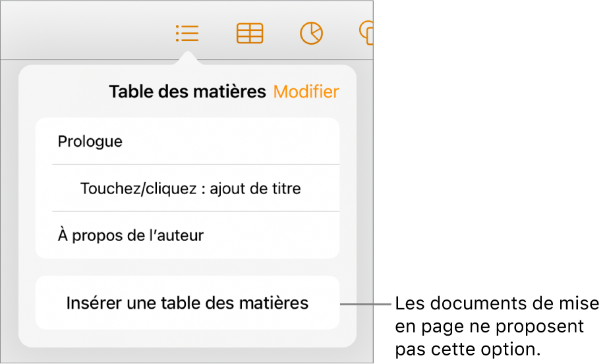Click the insert table icon
Viewport: 607px width, 364px height.
[250, 34]
